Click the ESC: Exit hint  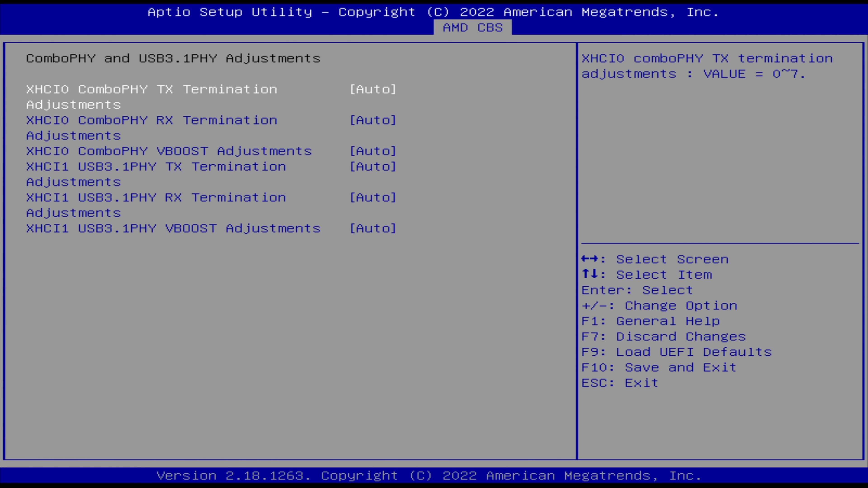click(x=620, y=383)
